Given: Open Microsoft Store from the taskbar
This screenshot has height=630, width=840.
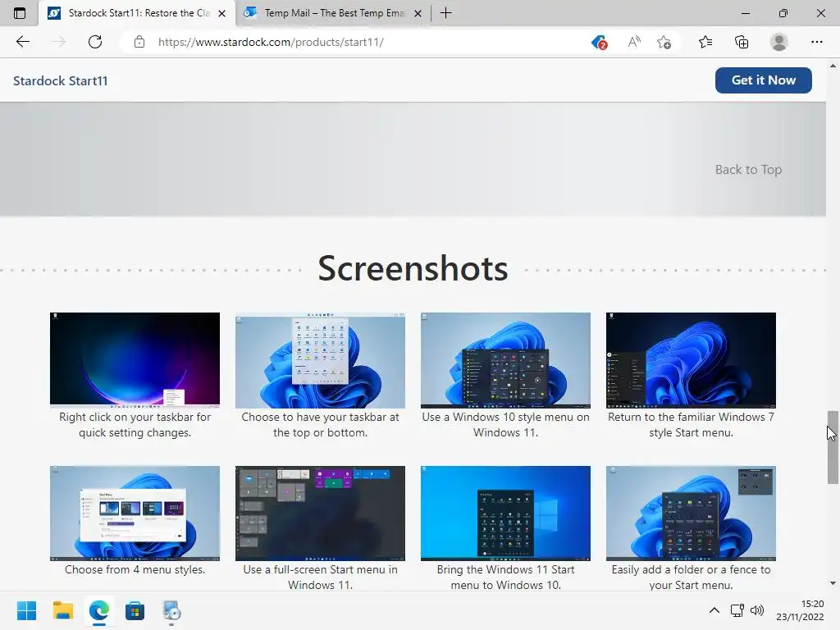Looking at the screenshot, I should coord(135,610).
